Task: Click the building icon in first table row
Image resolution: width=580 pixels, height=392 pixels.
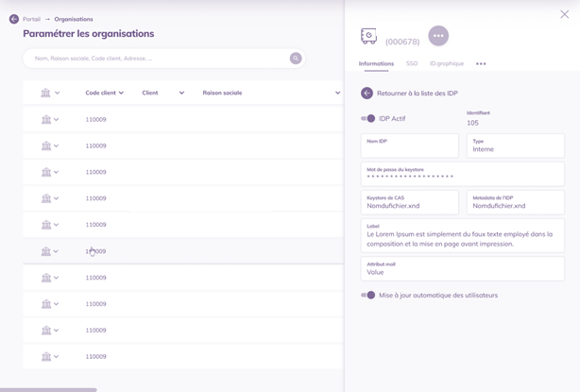Action: tap(45, 120)
